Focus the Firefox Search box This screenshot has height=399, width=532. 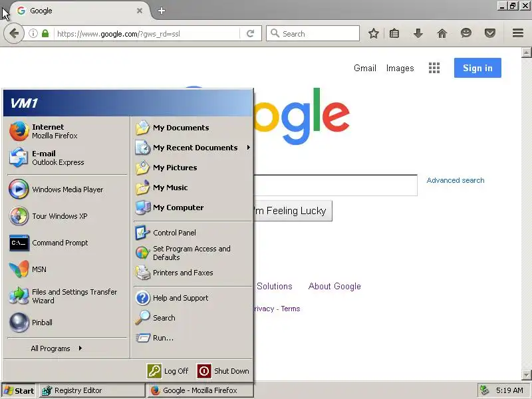[313, 34]
